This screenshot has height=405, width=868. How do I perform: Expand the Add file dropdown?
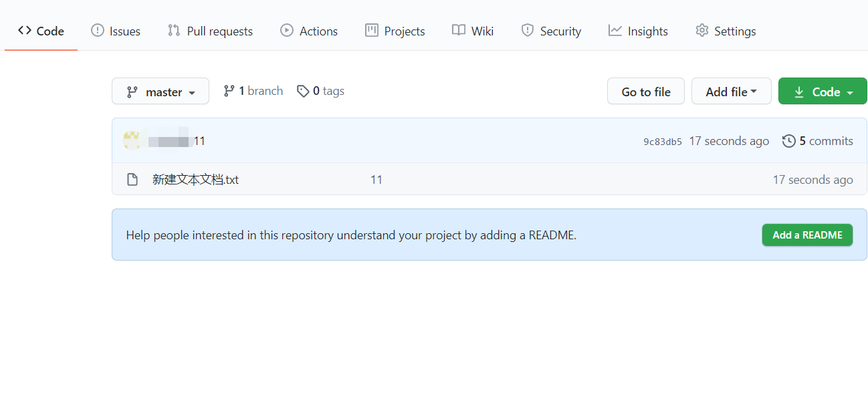pyautogui.click(x=732, y=92)
